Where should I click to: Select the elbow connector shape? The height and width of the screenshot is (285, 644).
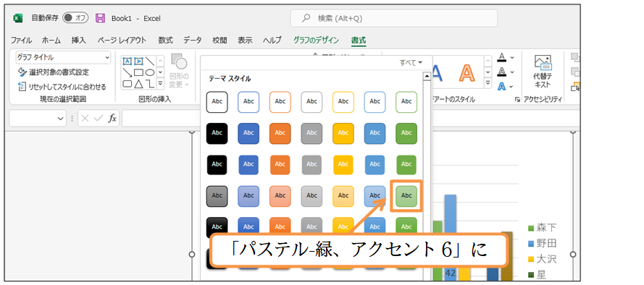(x=150, y=84)
